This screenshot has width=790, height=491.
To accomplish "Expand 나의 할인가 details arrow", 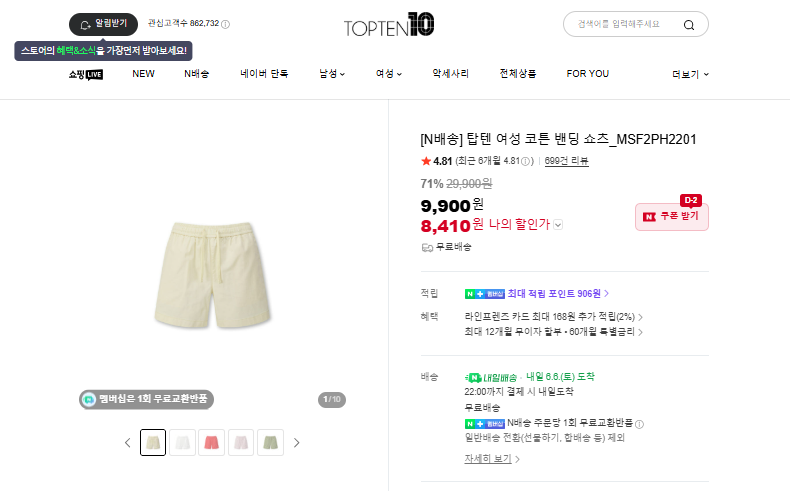I will click(558, 225).
